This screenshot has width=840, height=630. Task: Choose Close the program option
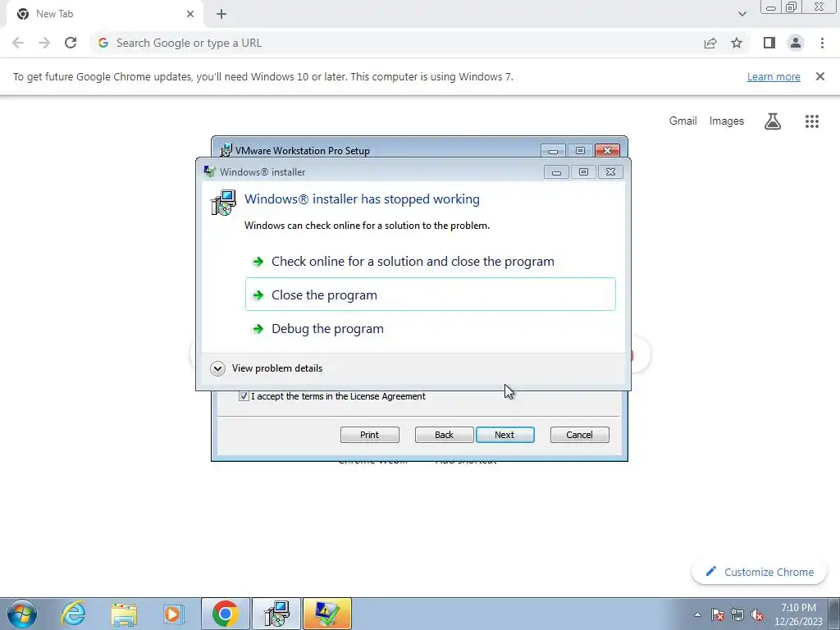(x=430, y=294)
